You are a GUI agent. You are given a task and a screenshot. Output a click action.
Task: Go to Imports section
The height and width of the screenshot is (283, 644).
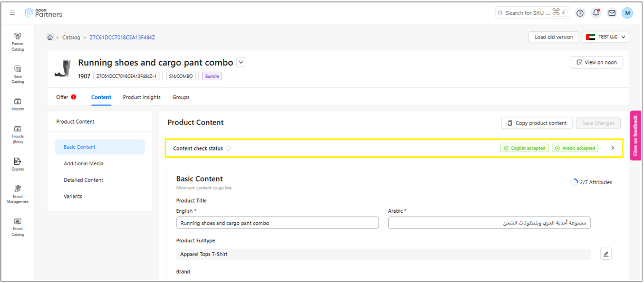(17, 104)
